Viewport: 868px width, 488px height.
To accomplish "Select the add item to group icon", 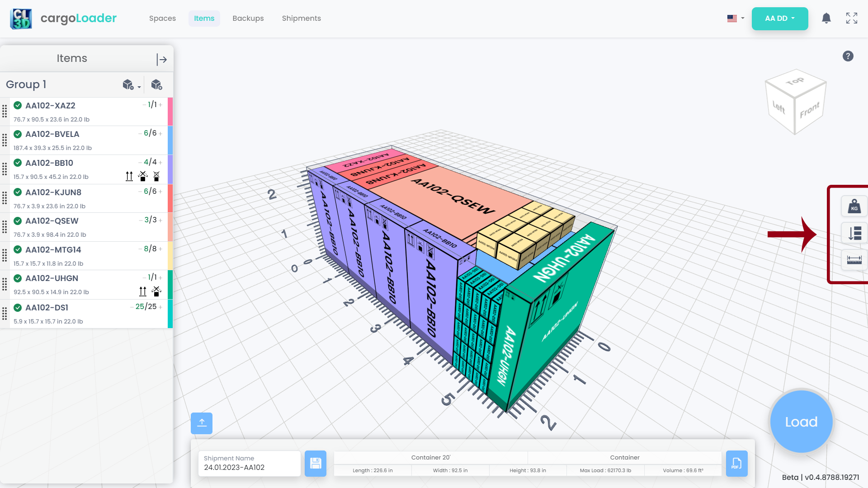I will (x=157, y=84).
